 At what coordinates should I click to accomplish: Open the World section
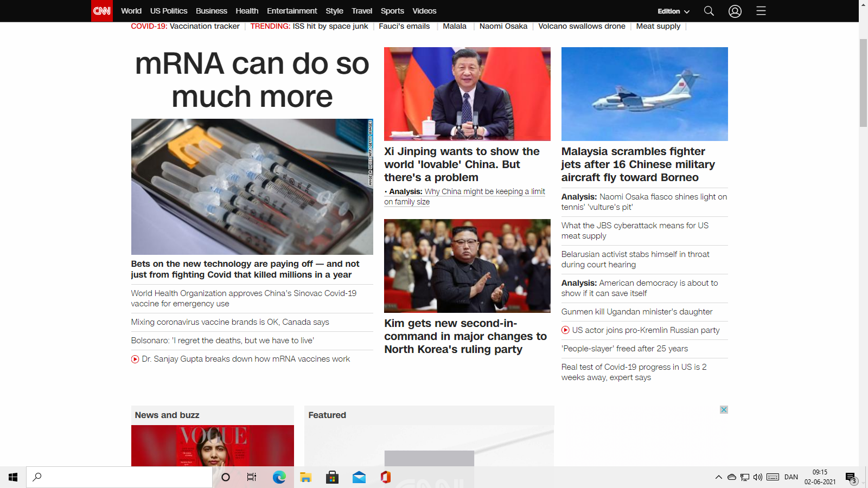click(x=131, y=11)
